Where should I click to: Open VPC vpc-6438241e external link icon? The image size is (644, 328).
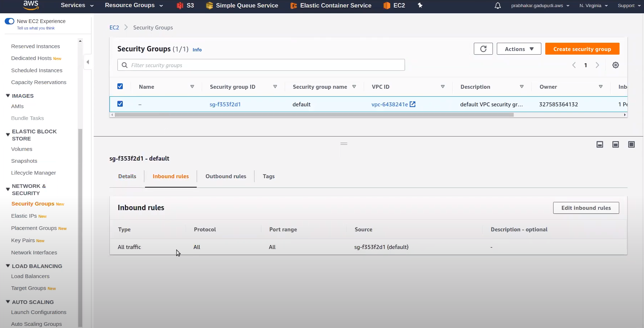coord(413,104)
